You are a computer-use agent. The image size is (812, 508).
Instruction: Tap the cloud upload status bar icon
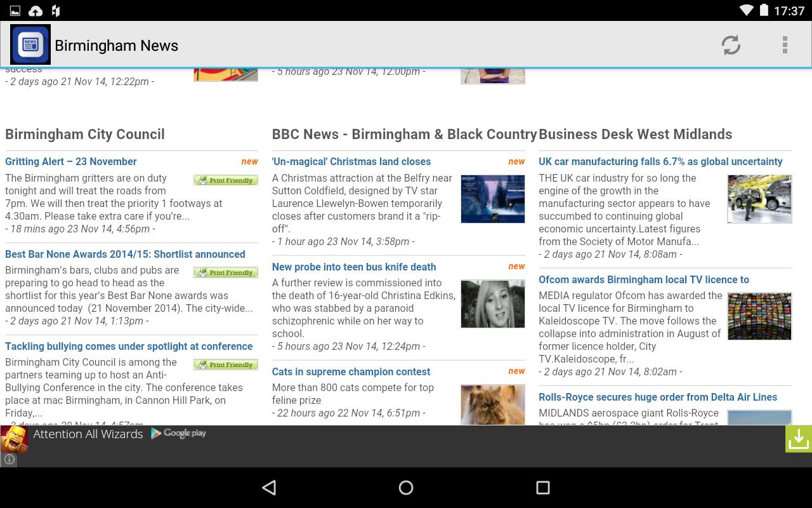(36, 11)
